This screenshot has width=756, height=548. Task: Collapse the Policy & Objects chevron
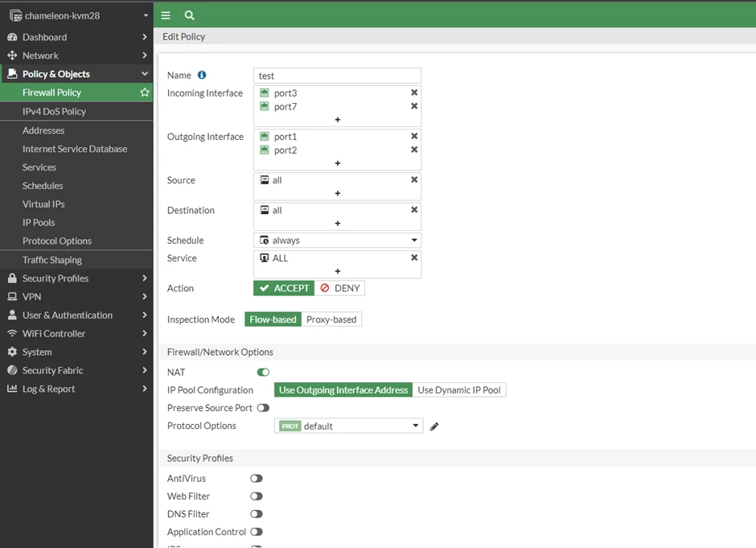click(x=144, y=74)
